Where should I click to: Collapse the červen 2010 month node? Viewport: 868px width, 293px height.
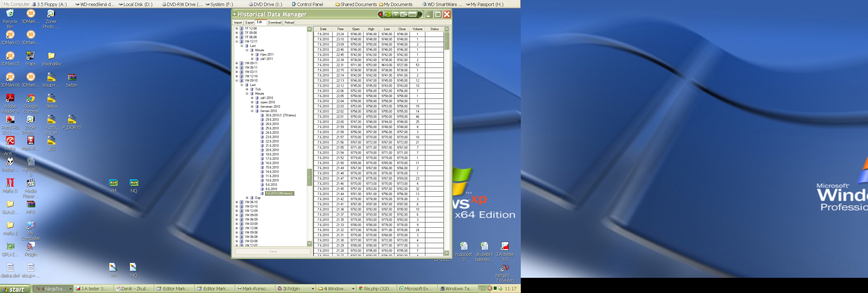pyautogui.click(x=252, y=111)
